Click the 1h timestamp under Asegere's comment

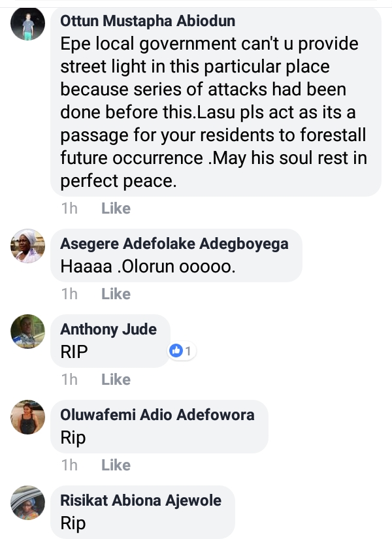[x=69, y=294]
